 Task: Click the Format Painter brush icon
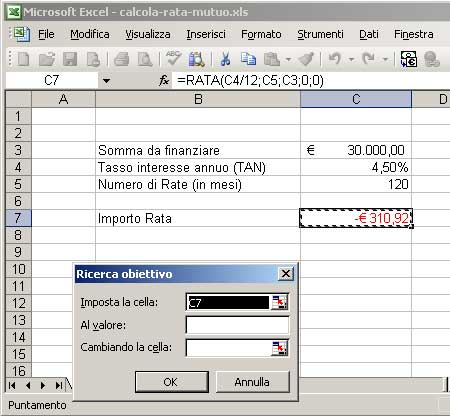[306, 60]
